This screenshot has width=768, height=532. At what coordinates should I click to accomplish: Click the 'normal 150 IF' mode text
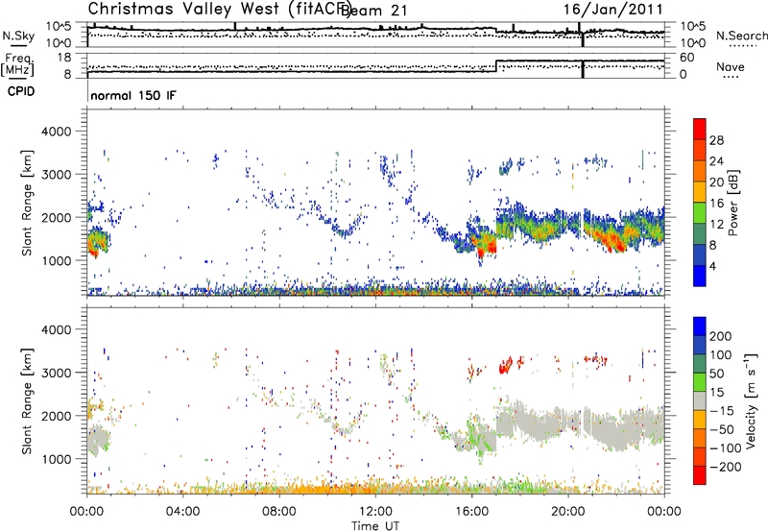pyautogui.click(x=133, y=95)
